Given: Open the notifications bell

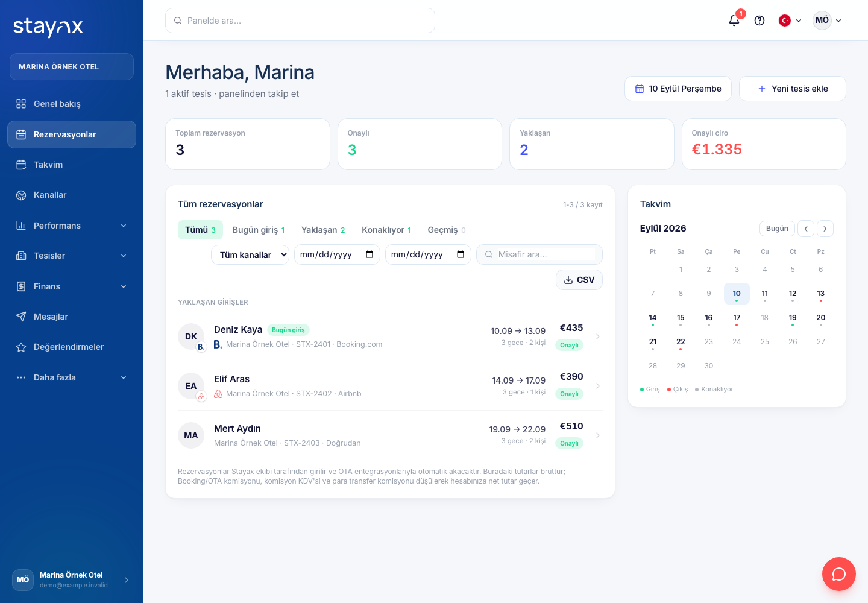Looking at the screenshot, I should 734,21.
